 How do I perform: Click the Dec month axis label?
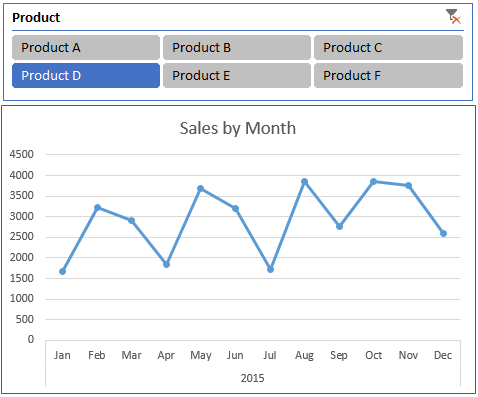pyautogui.click(x=443, y=355)
